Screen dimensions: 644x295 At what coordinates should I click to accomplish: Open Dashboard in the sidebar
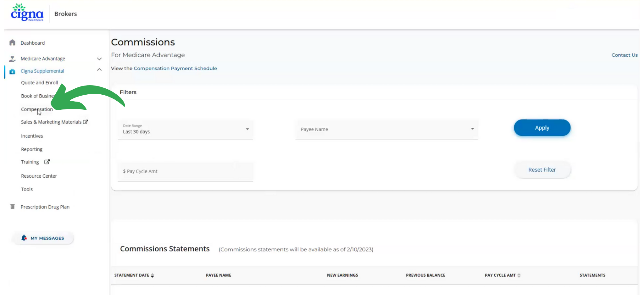tap(33, 43)
